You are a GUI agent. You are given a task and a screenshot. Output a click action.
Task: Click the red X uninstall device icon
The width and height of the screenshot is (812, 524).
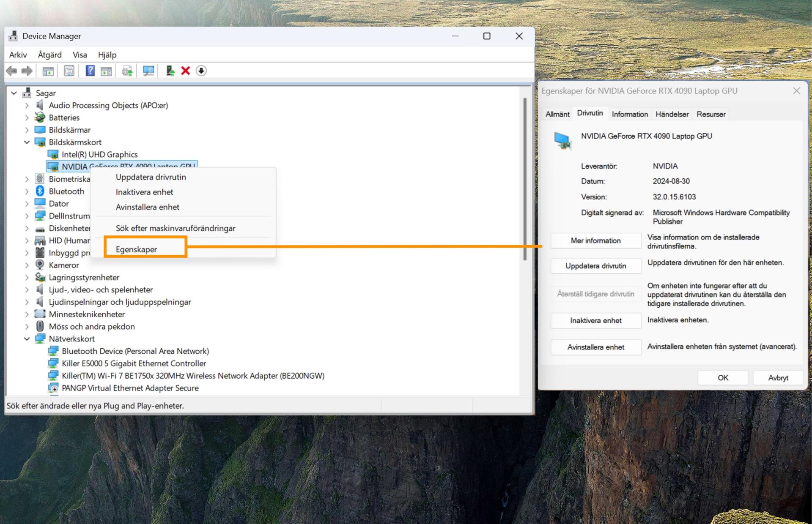coord(185,71)
